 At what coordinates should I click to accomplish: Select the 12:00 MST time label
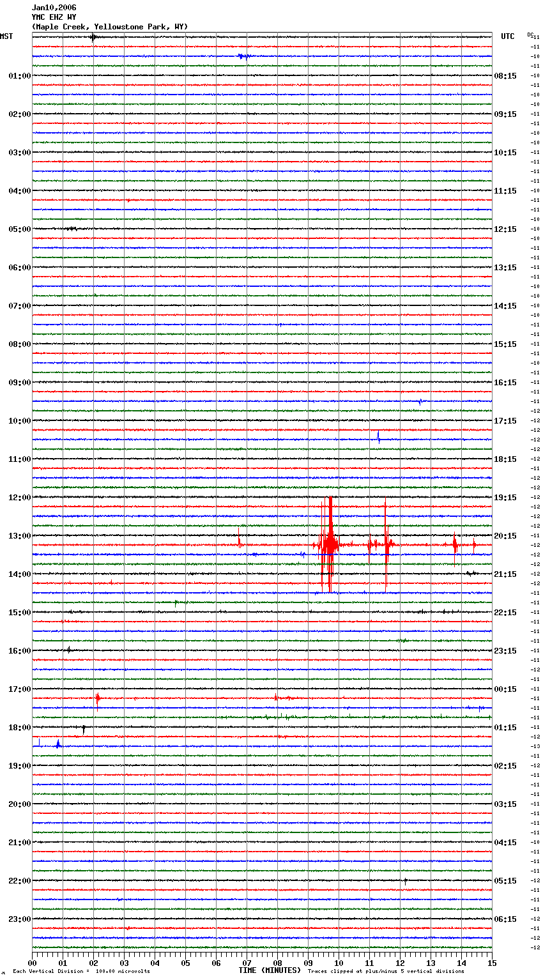click(20, 498)
